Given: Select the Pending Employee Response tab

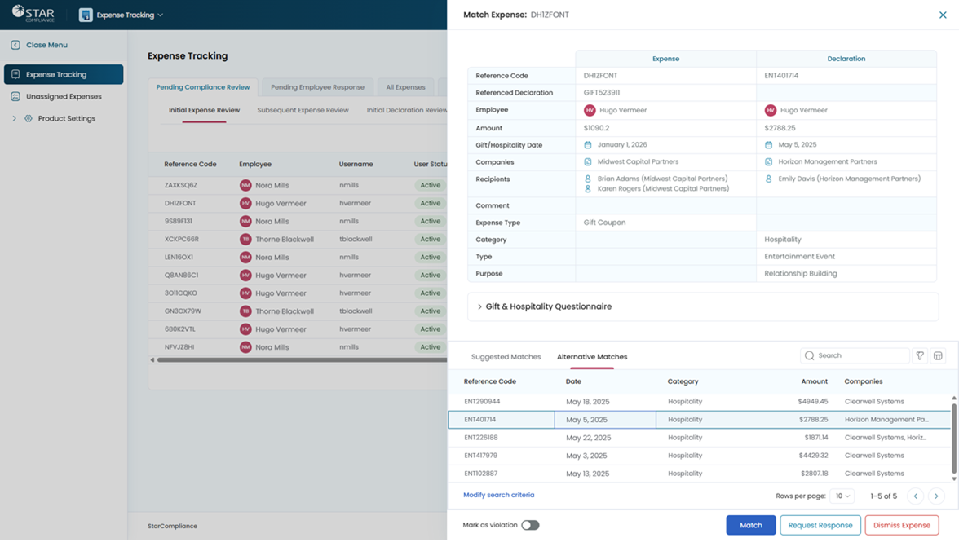Looking at the screenshot, I should click(317, 87).
